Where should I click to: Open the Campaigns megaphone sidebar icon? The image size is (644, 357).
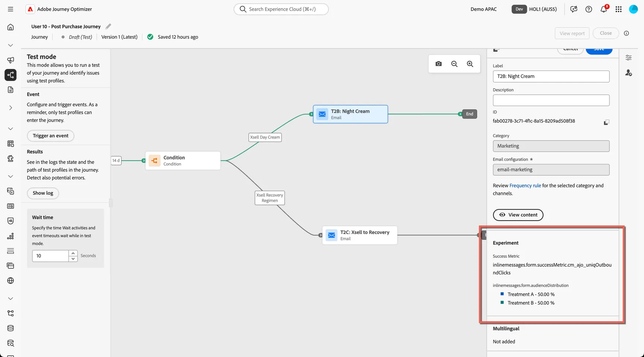10,60
